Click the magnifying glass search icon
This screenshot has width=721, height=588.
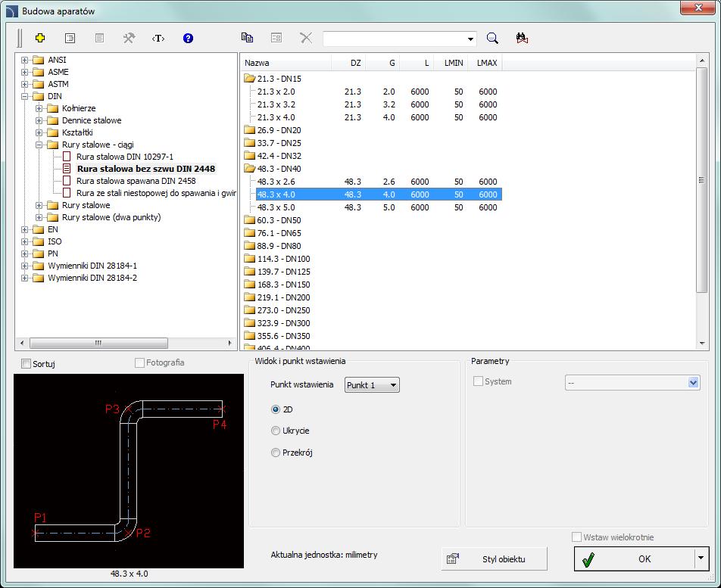(x=492, y=38)
